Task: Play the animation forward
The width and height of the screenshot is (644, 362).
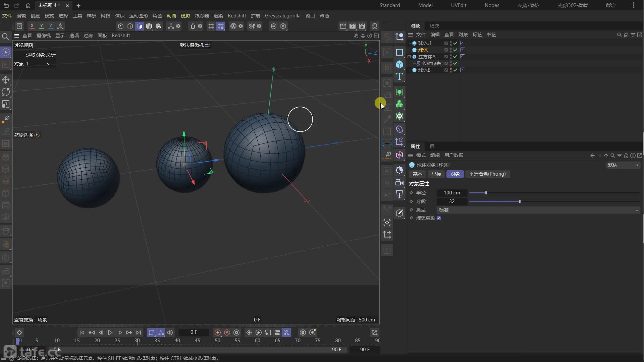Action: pyautogui.click(x=110, y=333)
